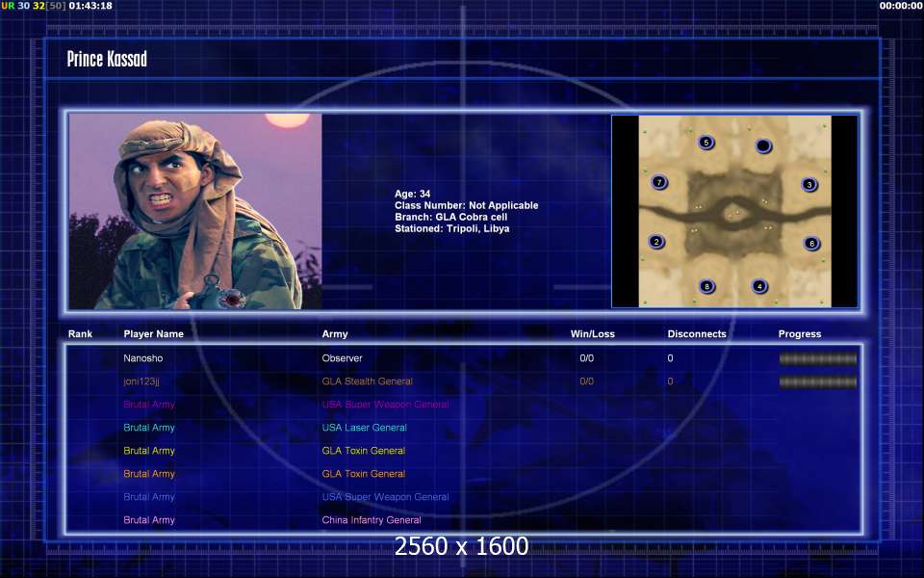
Task: Click the yellow GLA Toxin General entry
Action: click(x=364, y=451)
